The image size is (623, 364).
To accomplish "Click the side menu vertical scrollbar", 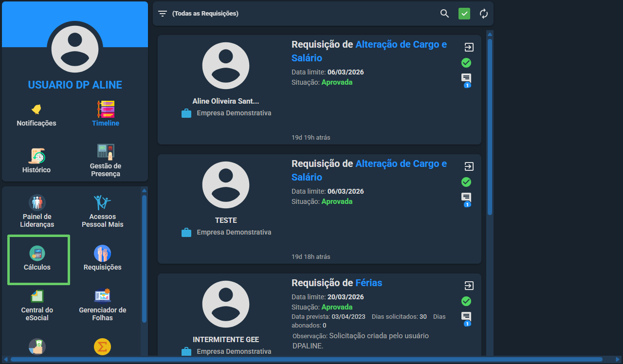I will tap(144, 258).
